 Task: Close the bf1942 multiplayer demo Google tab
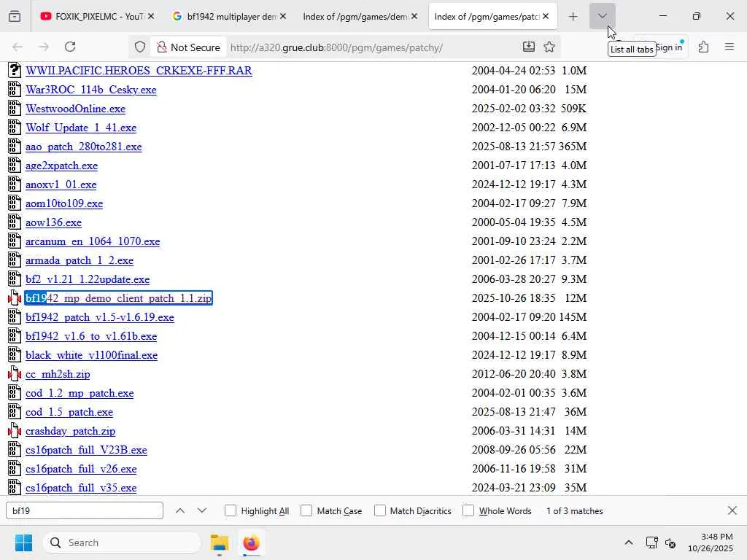(x=283, y=16)
